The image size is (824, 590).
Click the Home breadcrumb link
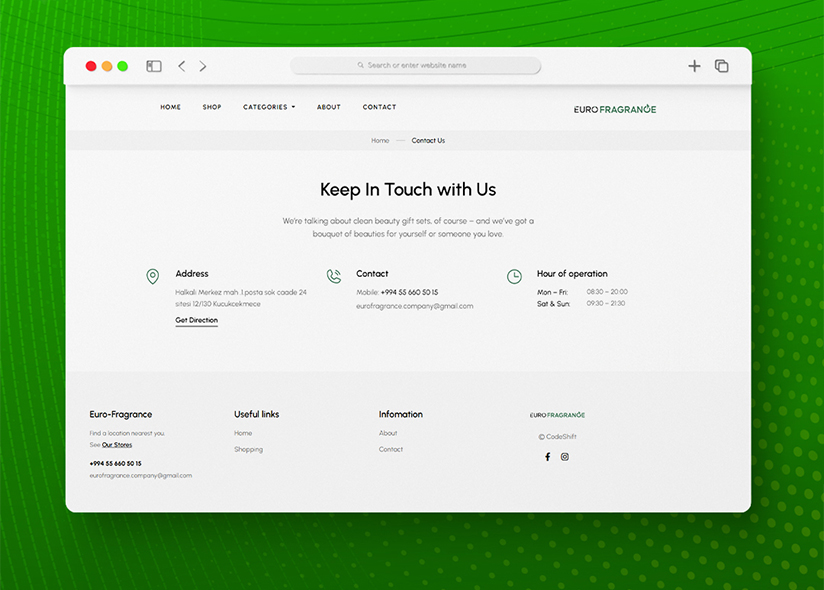(380, 141)
